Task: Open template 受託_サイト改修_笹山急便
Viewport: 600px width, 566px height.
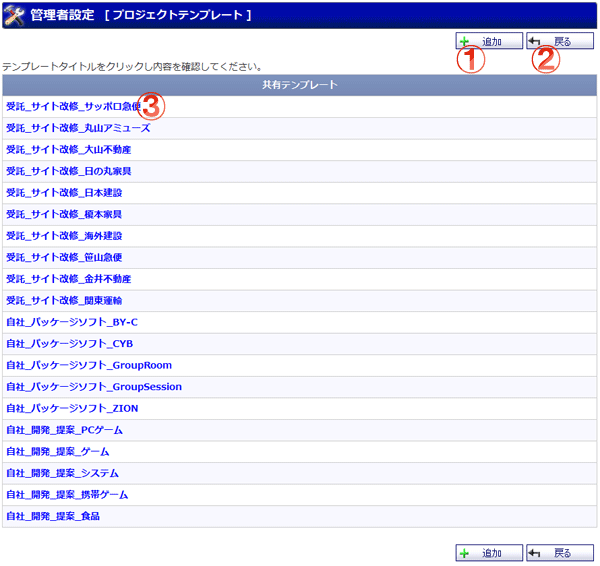Action: coord(64,257)
